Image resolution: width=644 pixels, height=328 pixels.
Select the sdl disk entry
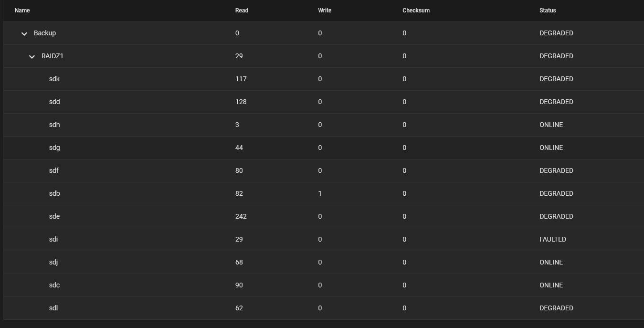point(324,308)
